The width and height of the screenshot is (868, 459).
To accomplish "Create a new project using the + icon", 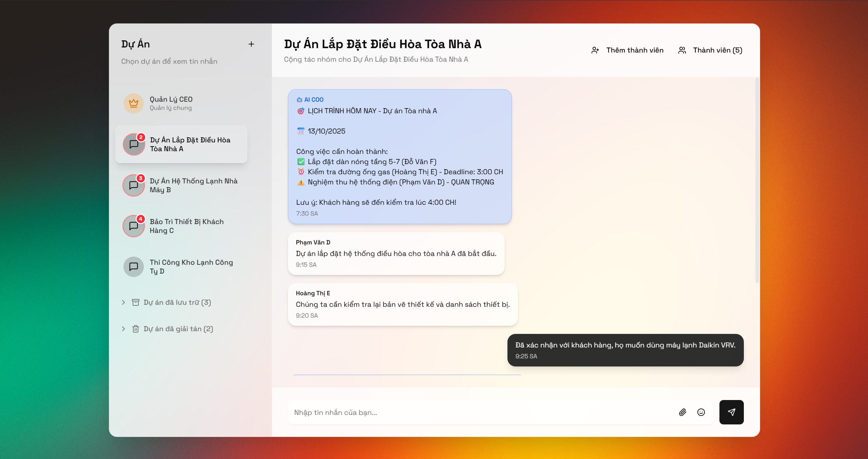I will point(251,44).
